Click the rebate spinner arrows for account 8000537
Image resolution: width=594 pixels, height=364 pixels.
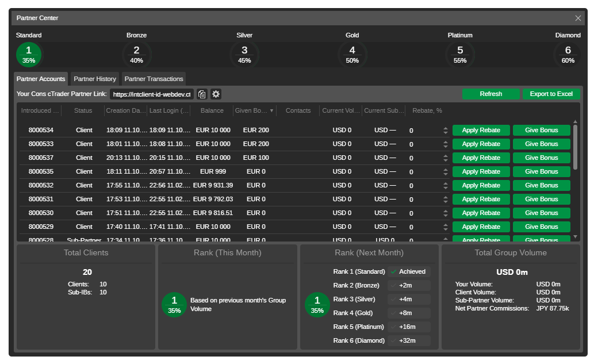click(446, 158)
